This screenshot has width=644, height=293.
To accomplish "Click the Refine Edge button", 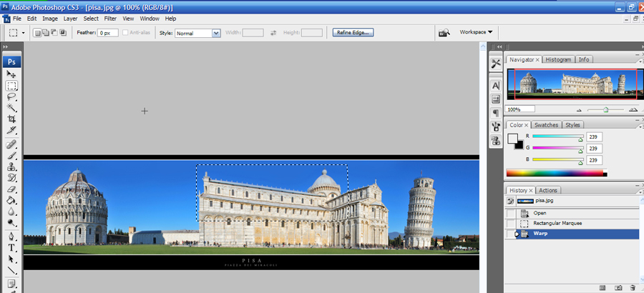I will (352, 33).
